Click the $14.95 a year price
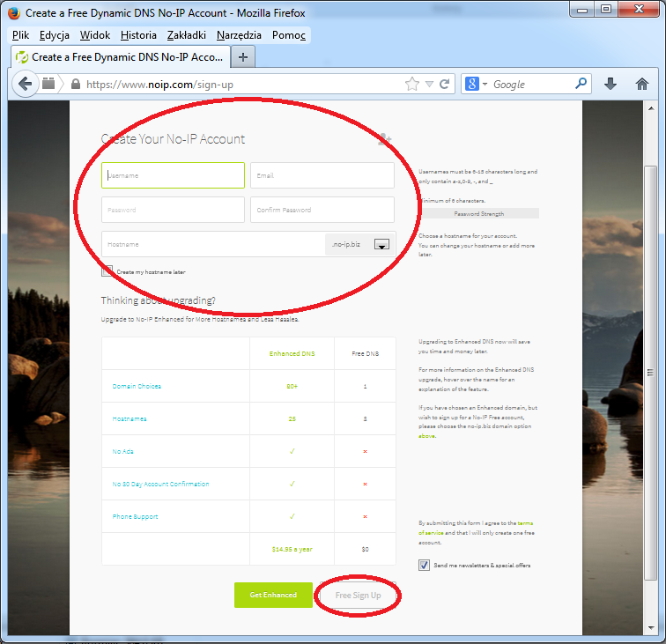 point(292,549)
